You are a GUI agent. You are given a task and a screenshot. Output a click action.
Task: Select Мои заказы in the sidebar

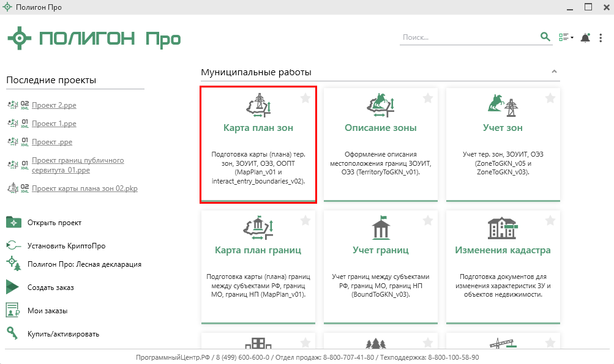pos(47,311)
